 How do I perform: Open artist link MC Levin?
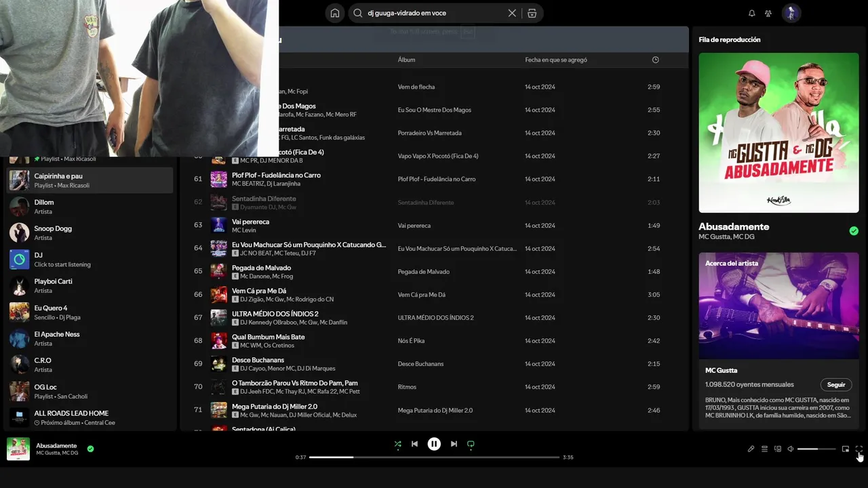pyautogui.click(x=244, y=230)
